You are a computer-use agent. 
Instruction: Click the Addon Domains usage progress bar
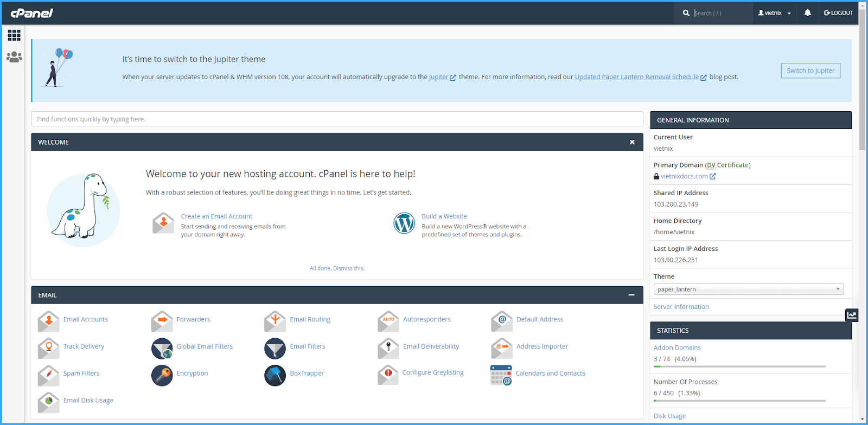(x=739, y=366)
